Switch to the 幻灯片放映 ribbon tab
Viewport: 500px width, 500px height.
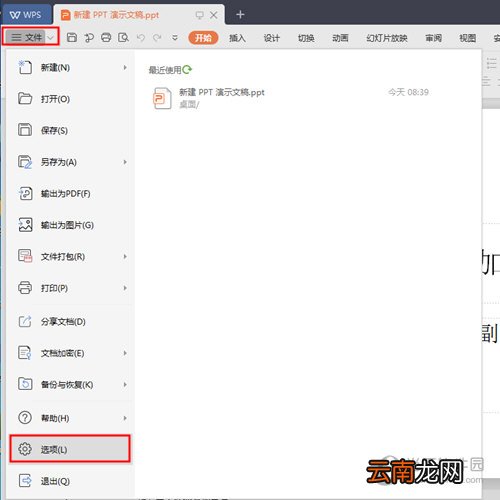tap(387, 38)
